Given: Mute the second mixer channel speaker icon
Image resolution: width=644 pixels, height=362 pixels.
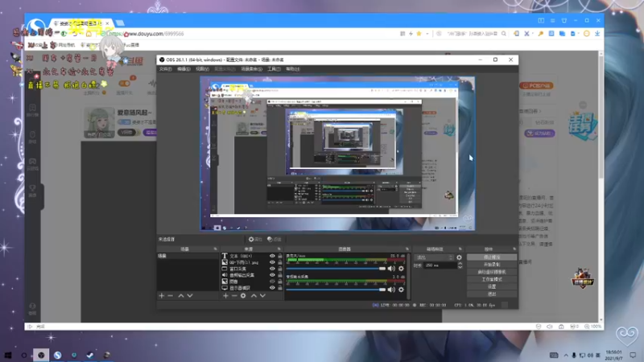Looking at the screenshot, I should (391, 290).
